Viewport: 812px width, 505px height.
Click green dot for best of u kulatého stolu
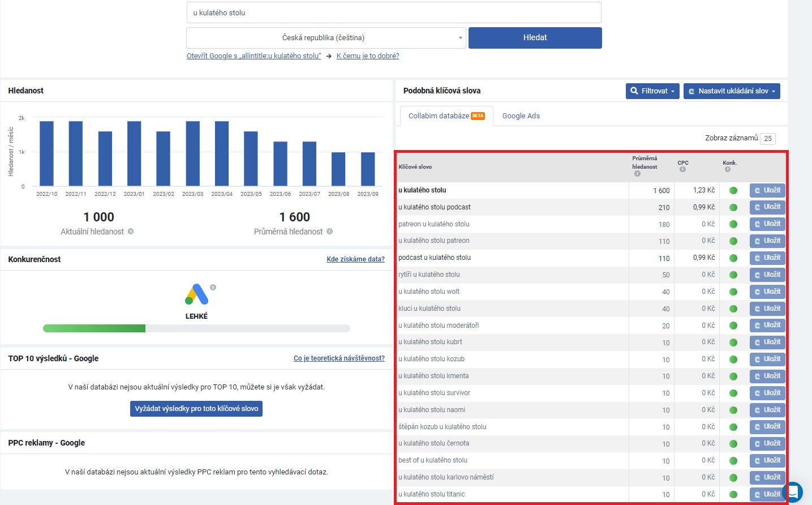coord(733,461)
